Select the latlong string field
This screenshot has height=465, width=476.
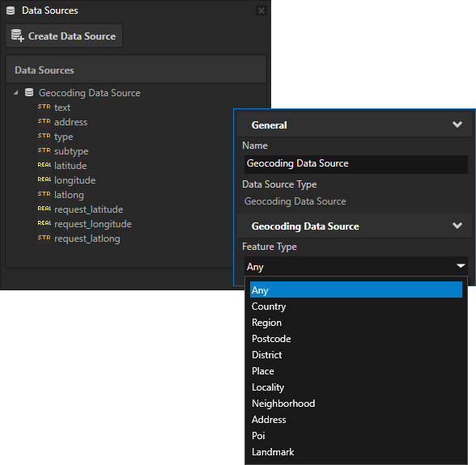click(x=69, y=195)
